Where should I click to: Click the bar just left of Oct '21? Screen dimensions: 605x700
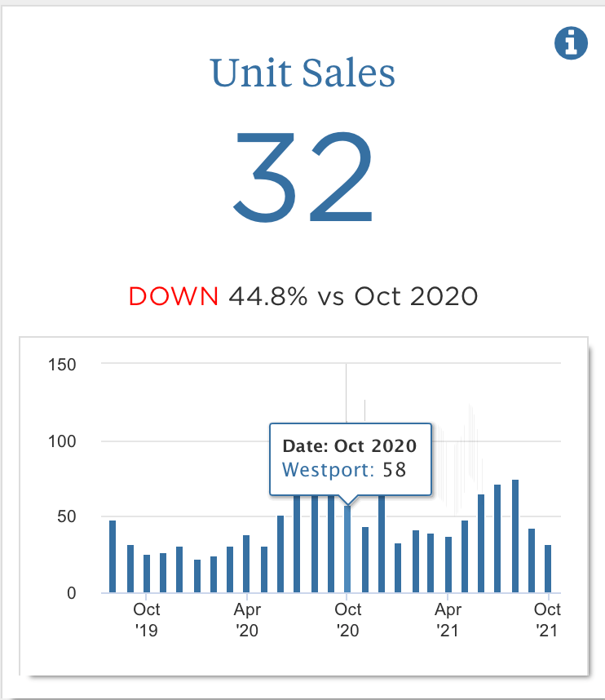click(x=532, y=560)
